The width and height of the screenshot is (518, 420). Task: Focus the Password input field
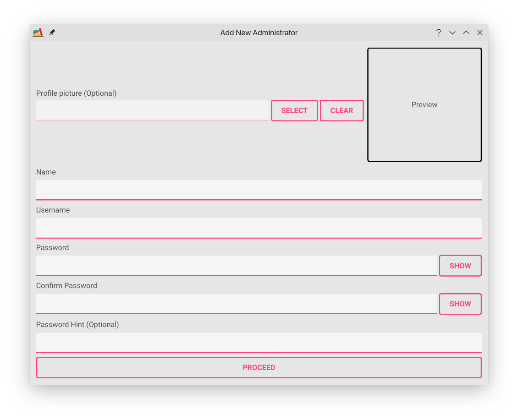[237, 266]
